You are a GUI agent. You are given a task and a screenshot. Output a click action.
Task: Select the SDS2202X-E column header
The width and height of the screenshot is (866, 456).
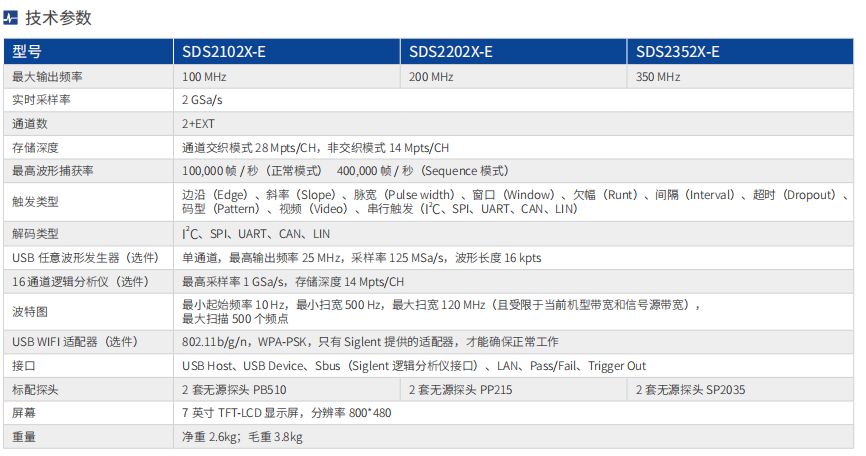click(450, 52)
